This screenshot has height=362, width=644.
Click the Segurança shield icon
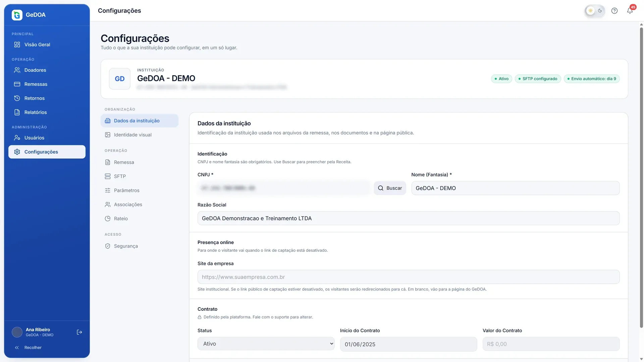coord(108,246)
